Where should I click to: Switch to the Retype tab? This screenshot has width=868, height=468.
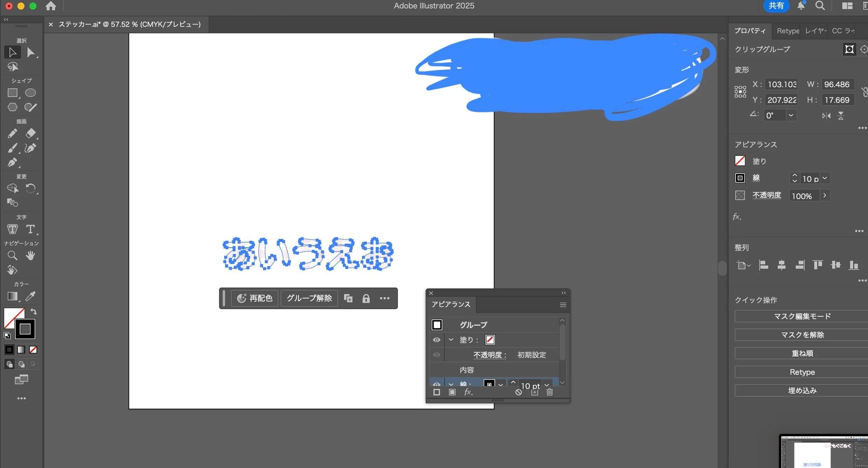coord(787,31)
